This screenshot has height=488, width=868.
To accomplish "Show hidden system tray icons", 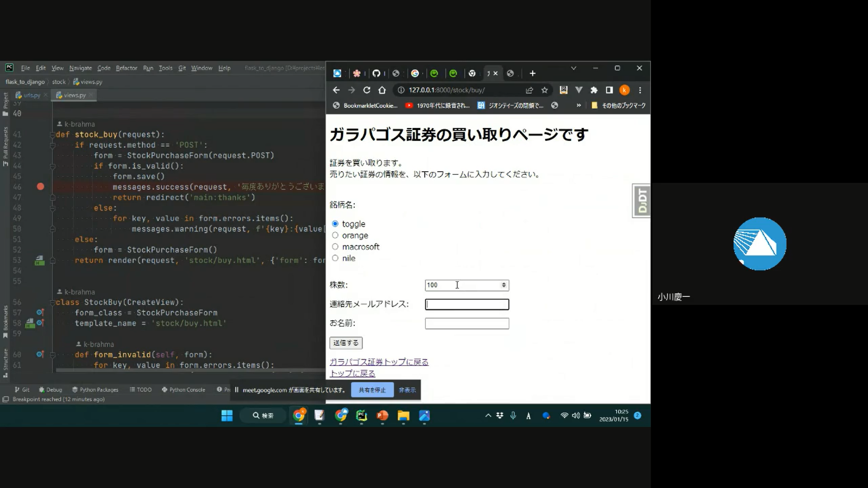I will click(x=488, y=416).
